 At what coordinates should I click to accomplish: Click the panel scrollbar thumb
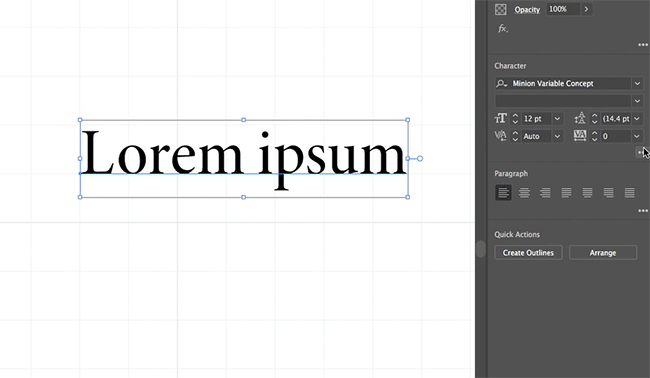point(480,249)
